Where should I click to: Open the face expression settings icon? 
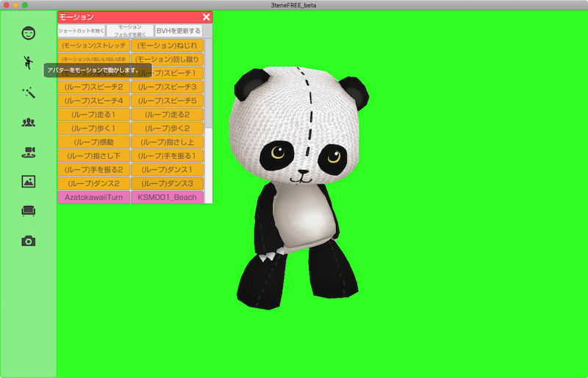(29, 33)
